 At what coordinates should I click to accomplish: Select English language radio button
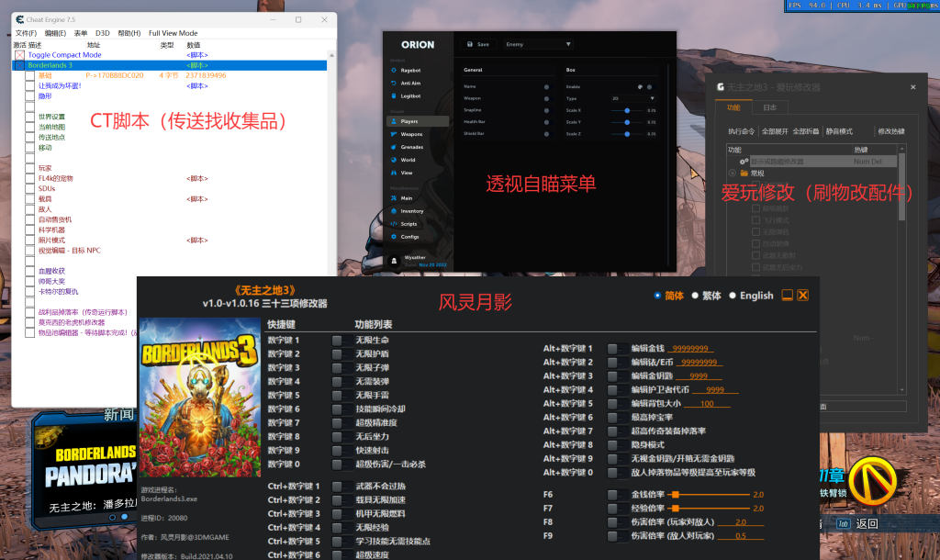732,296
